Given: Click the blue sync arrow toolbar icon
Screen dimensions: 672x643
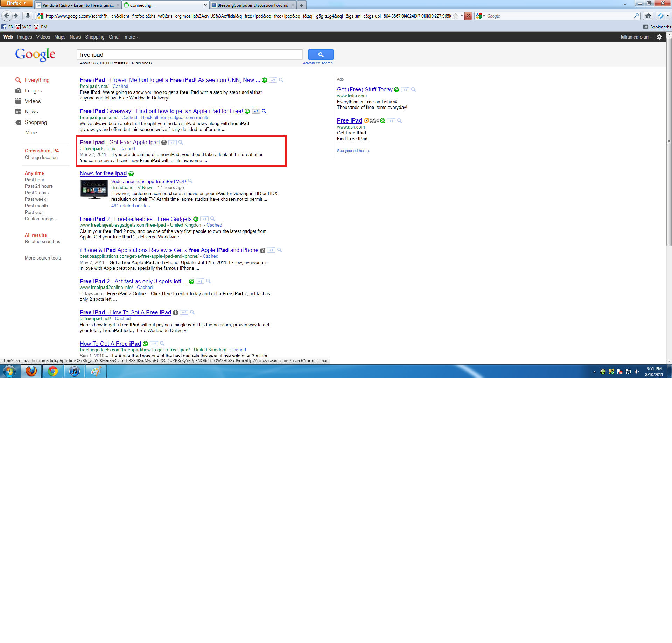Looking at the screenshot, I should (x=660, y=16).
